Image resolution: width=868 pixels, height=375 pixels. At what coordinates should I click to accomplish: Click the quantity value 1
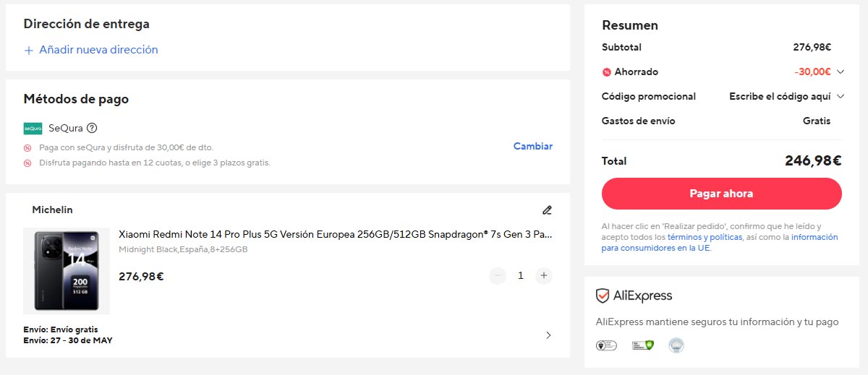coord(521,276)
